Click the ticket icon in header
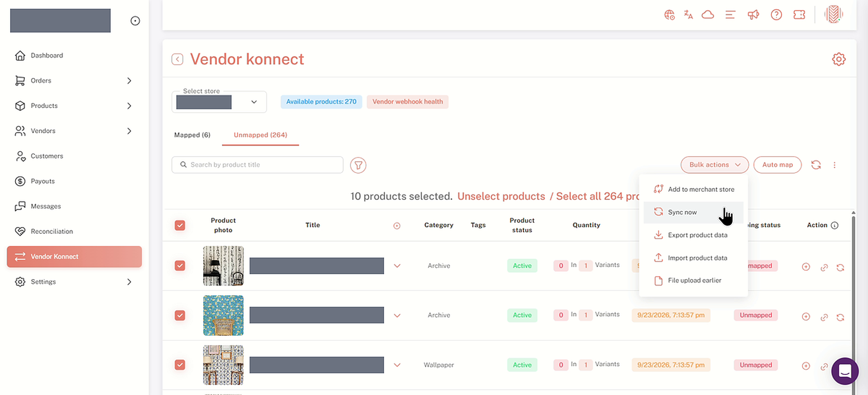The width and height of the screenshot is (868, 395). tap(799, 15)
